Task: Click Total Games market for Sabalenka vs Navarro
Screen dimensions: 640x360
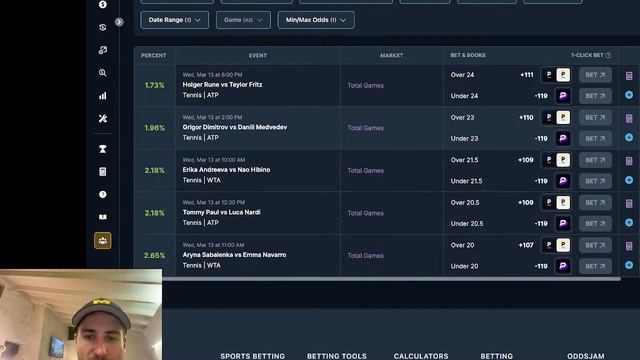Action: tap(366, 256)
